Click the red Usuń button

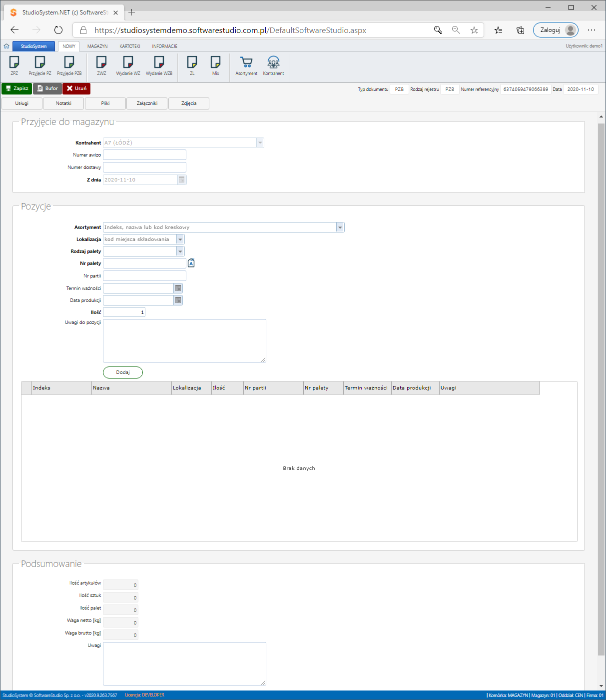click(x=76, y=88)
